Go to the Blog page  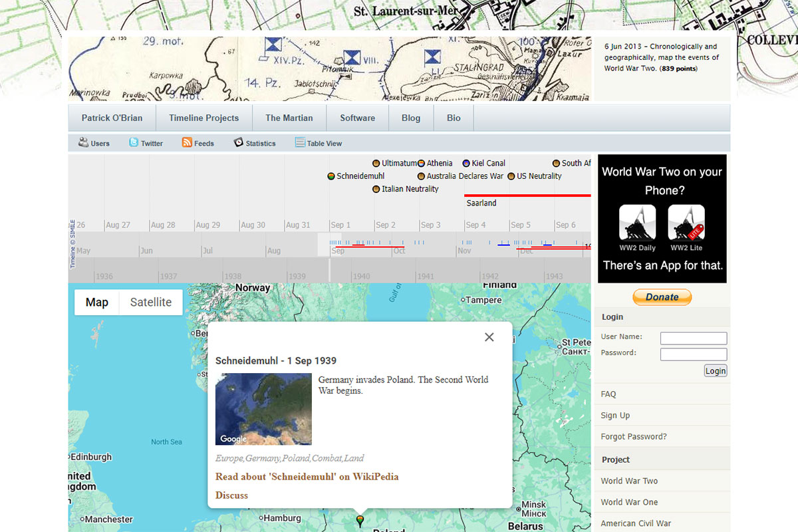click(411, 118)
